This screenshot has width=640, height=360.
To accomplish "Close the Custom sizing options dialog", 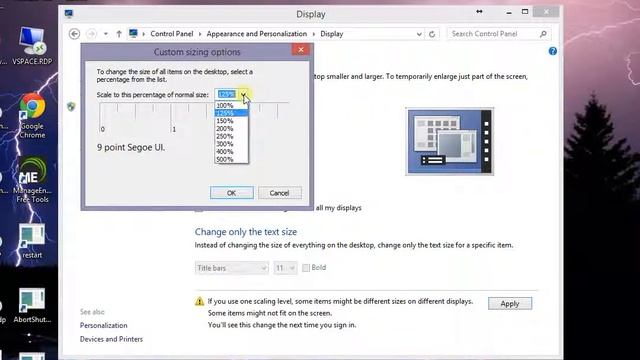I will point(301,50).
